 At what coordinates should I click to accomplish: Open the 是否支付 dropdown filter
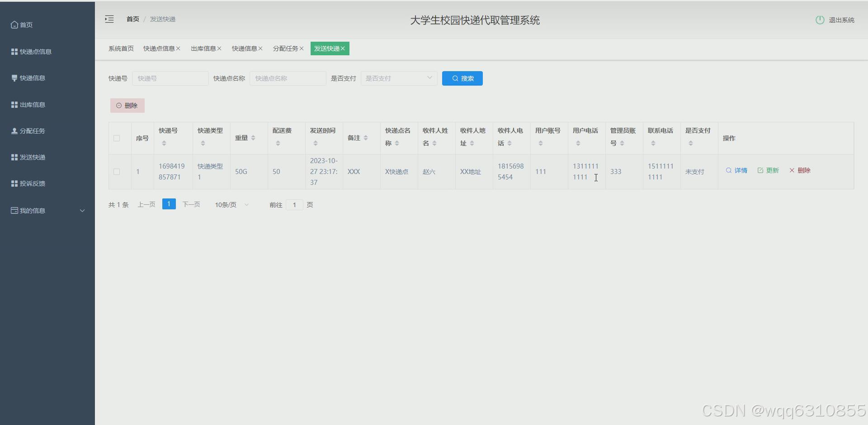[398, 78]
